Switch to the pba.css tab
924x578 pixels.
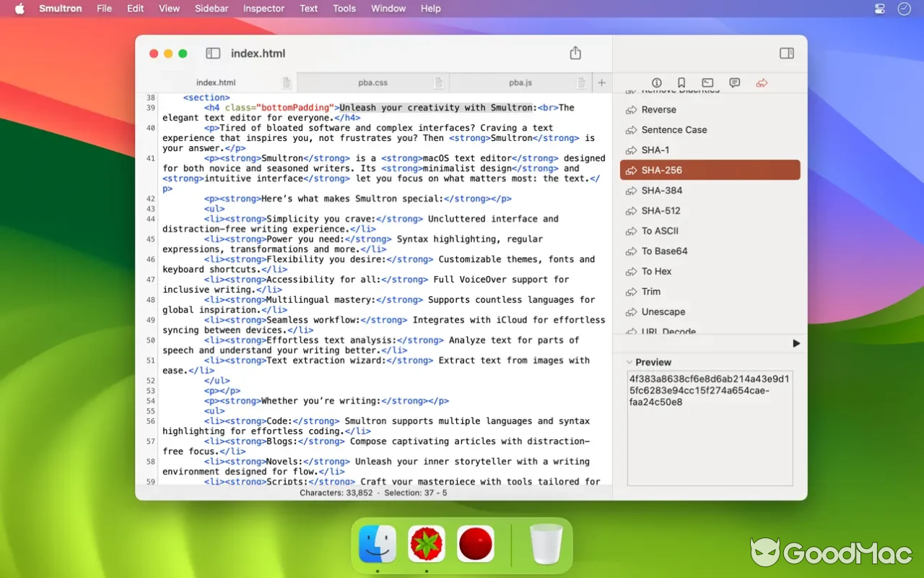click(372, 82)
